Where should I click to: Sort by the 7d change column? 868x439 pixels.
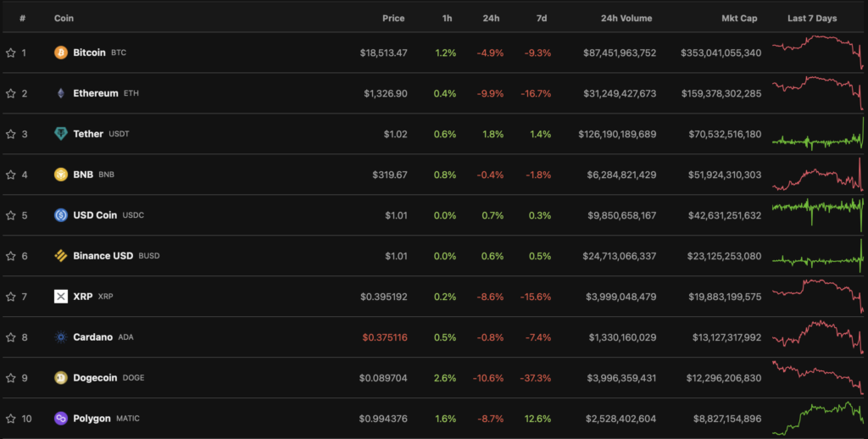(x=541, y=18)
